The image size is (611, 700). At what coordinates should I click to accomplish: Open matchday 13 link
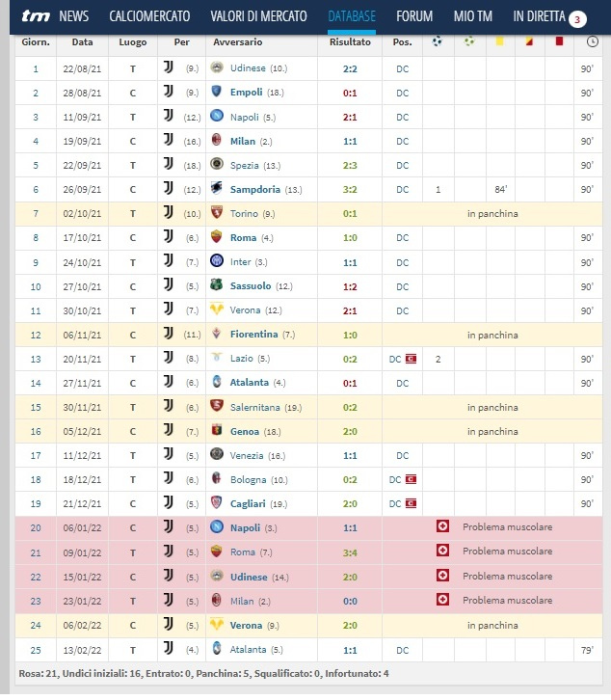[36, 359]
